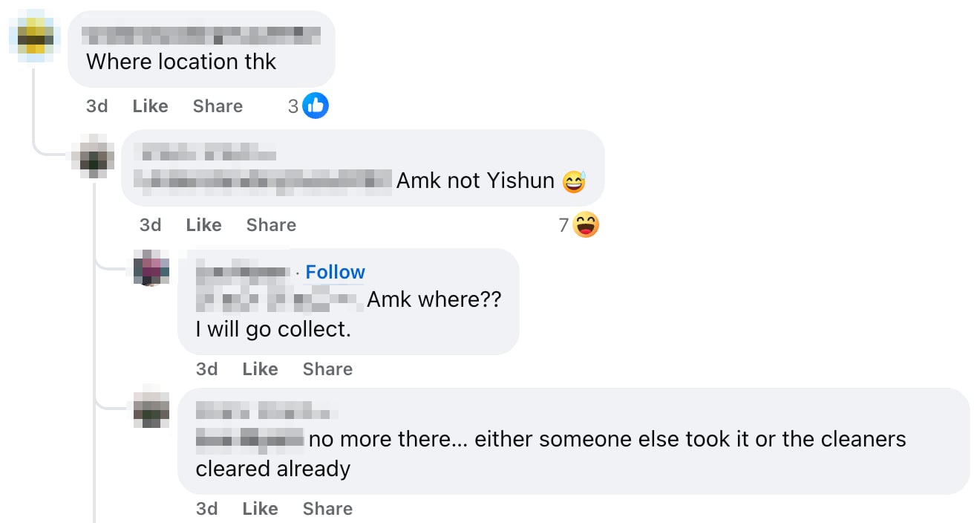
Task: Open the avatar beside the "Amk where??" reply
Action: (x=151, y=268)
